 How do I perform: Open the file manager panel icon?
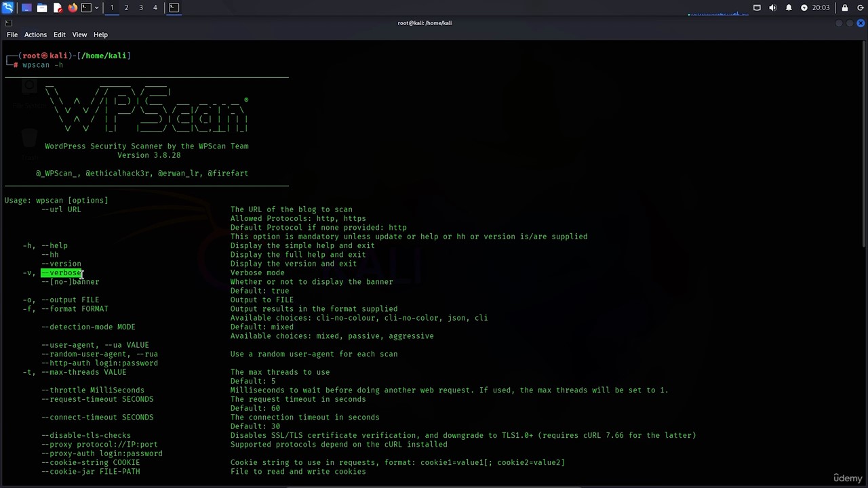pos(42,7)
